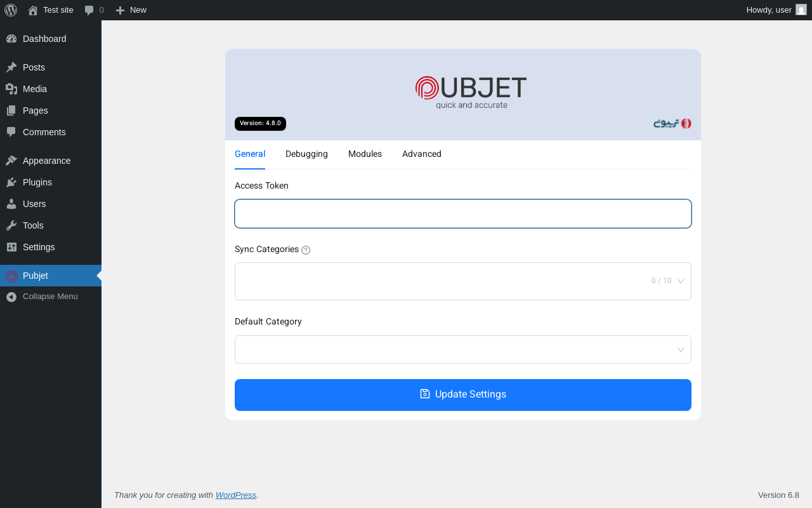
Task: Click the Test site home icon
Action: pyautogui.click(x=33, y=10)
